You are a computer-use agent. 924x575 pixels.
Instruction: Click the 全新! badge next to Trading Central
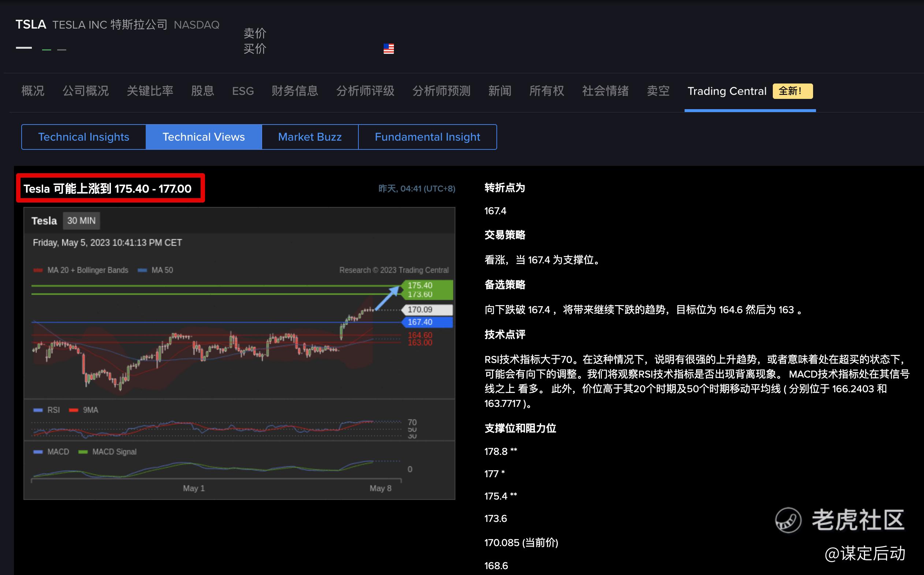[x=793, y=91]
